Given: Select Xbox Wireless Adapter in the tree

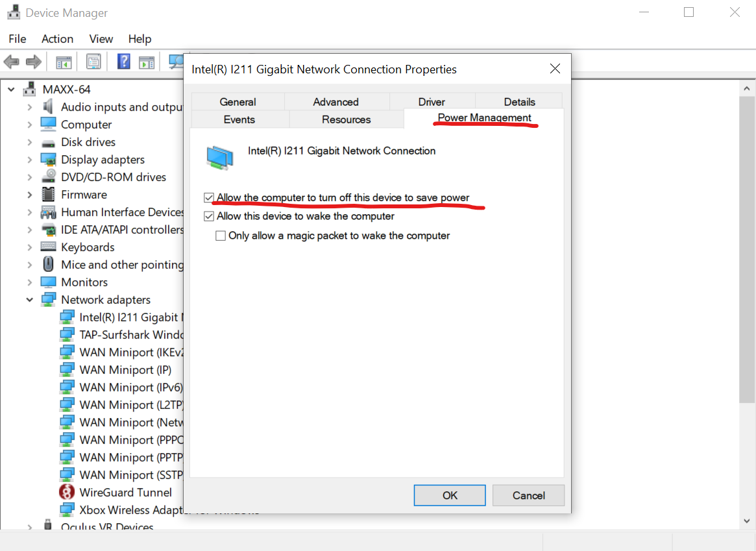Looking at the screenshot, I should 130,509.
